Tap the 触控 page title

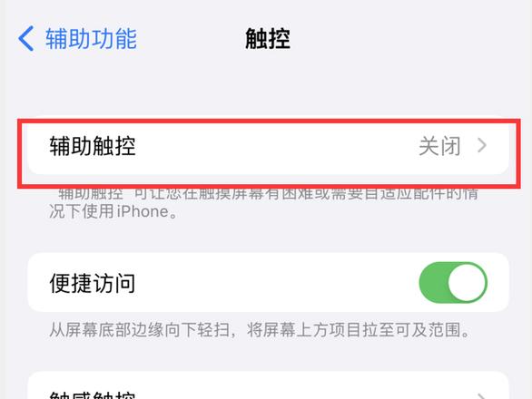click(x=268, y=39)
